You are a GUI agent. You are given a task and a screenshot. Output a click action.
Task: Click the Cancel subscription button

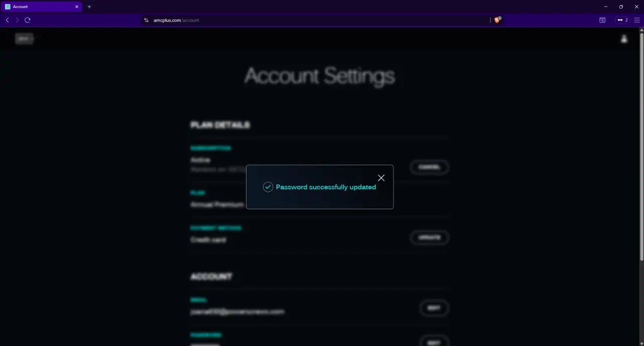click(x=429, y=167)
